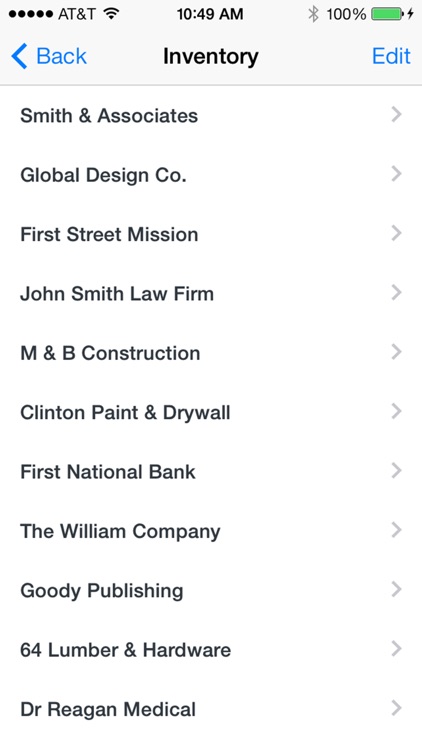Open chevron for M & B Construction
Screen dimensions: 422x750
pos(396,352)
